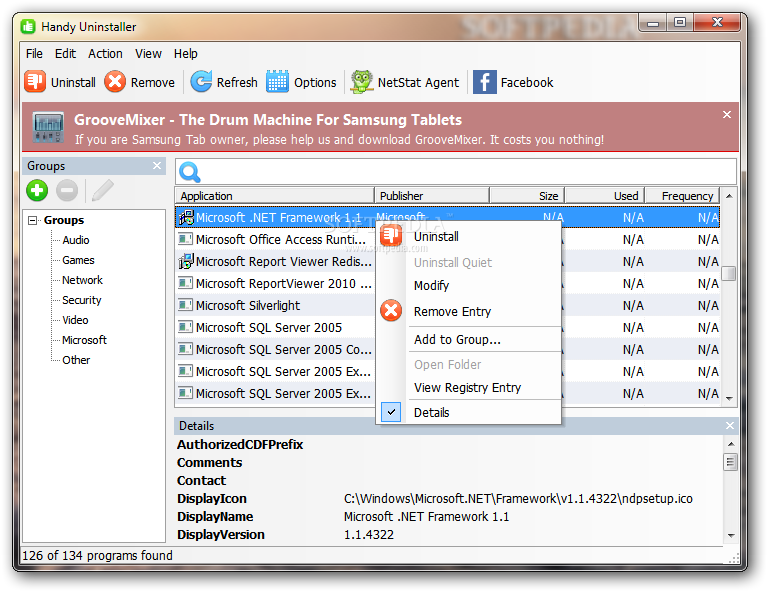Open the Help menu

pyautogui.click(x=186, y=53)
